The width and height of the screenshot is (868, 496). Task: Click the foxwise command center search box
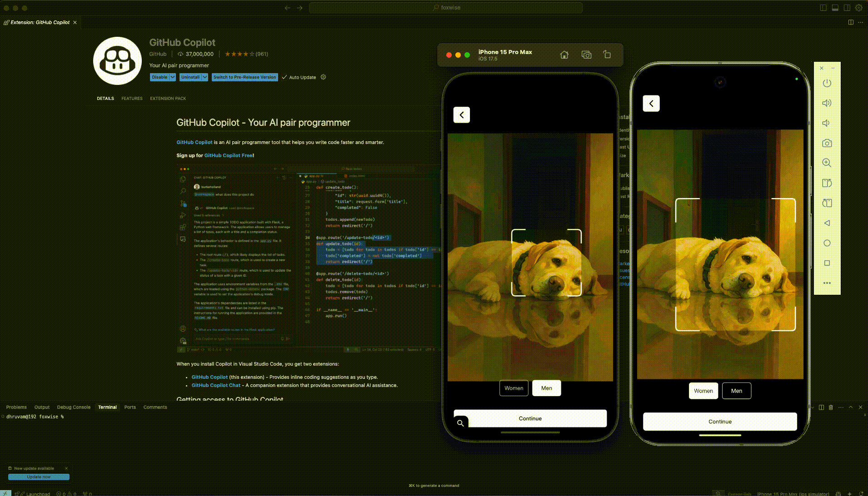(x=446, y=8)
